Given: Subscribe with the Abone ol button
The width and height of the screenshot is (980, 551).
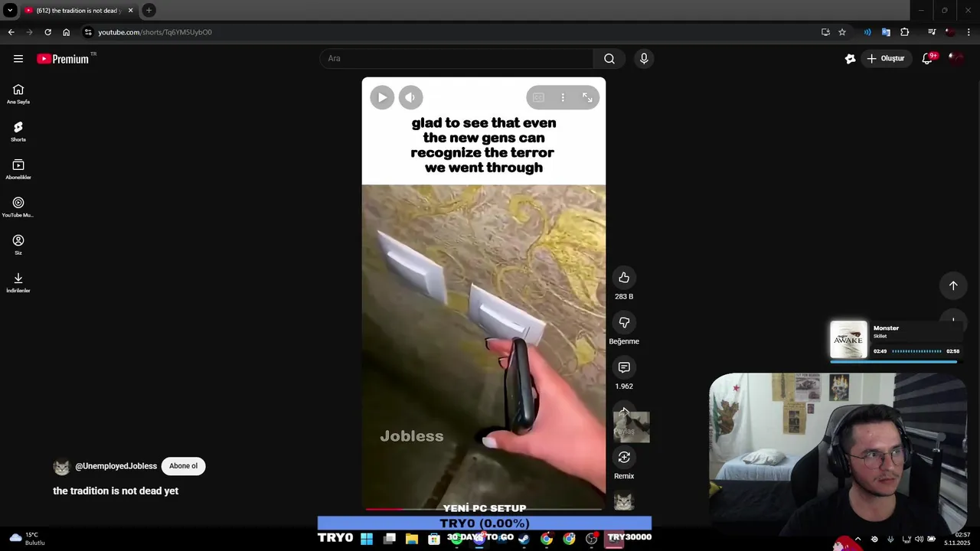Looking at the screenshot, I should (183, 466).
